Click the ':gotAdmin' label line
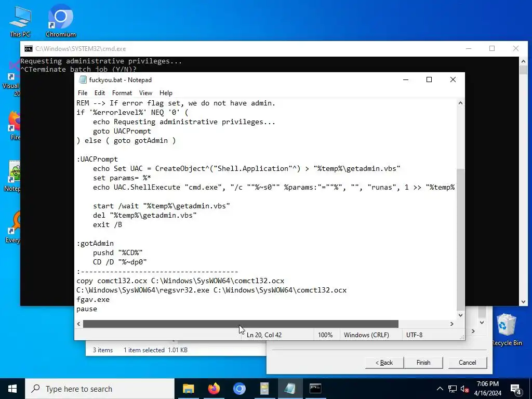This screenshot has width=532, height=399. pyautogui.click(x=95, y=243)
